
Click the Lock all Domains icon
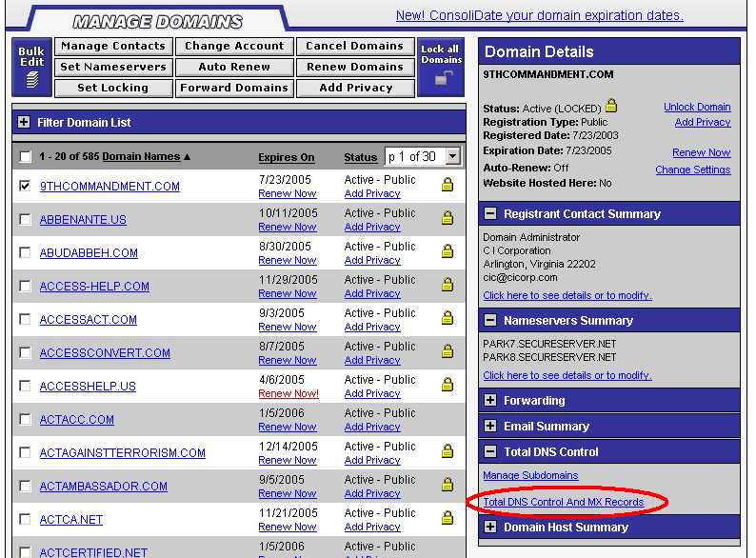click(441, 68)
